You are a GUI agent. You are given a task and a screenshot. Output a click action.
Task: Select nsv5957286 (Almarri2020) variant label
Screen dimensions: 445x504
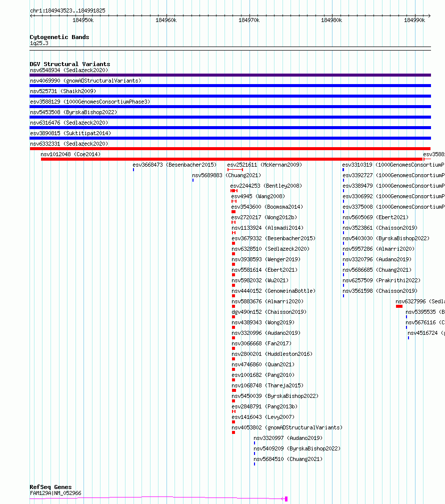pyautogui.click(x=378, y=249)
